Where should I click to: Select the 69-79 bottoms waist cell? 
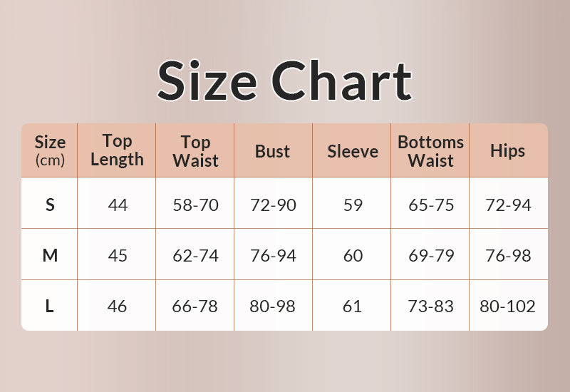click(x=430, y=255)
